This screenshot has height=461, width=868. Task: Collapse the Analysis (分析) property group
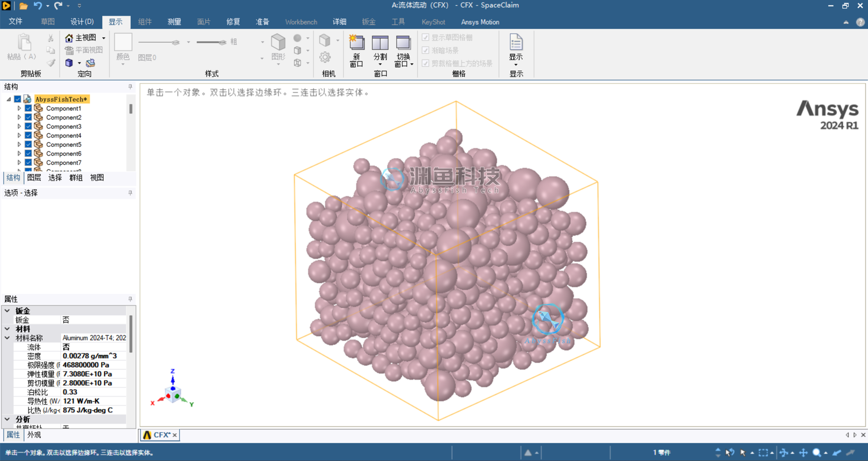(7, 419)
